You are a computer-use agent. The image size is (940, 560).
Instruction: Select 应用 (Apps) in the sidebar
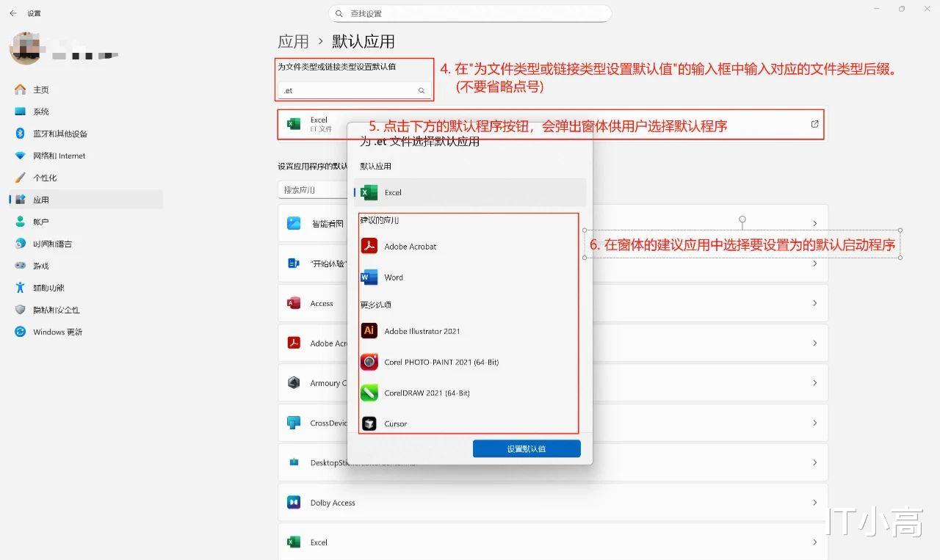(x=85, y=200)
